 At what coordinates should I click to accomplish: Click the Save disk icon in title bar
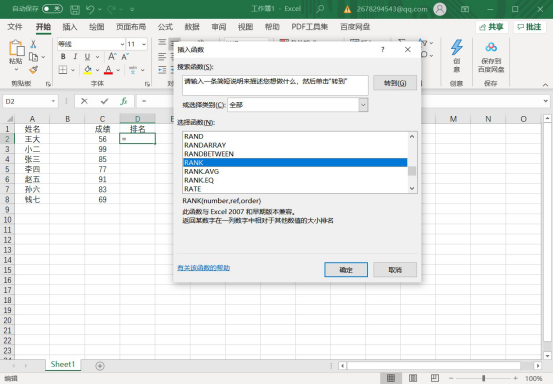75,9
